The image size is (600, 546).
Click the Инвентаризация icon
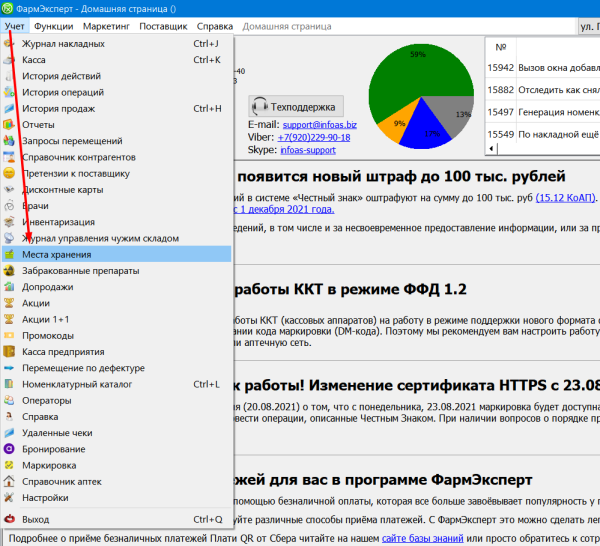pos(10,222)
